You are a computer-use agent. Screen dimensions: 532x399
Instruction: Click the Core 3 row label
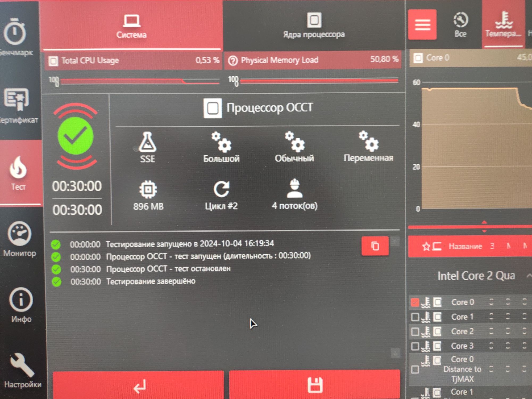[462, 346]
